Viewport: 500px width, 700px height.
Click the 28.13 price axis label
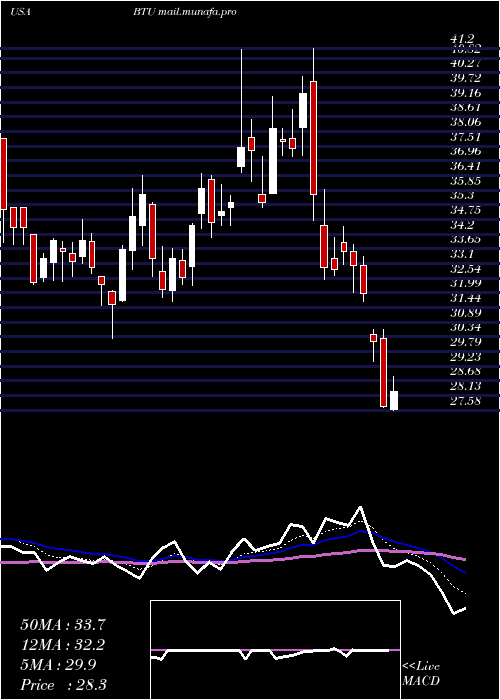465,386
